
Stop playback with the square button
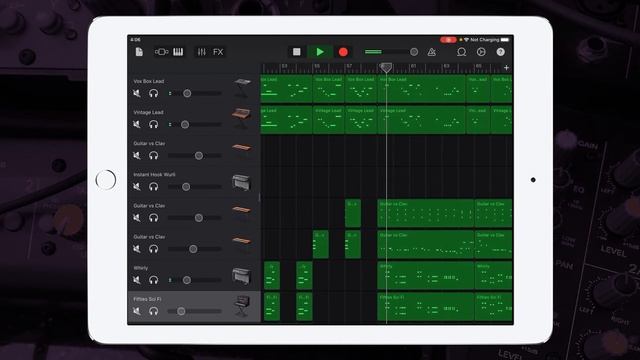pyautogui.click(x=297, y=52)
